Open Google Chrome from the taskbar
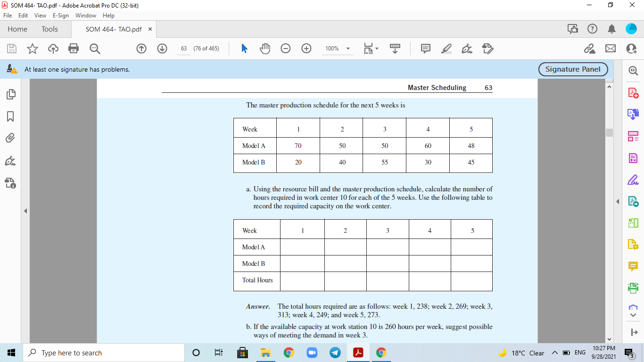Image resolution: width=644 pixels, height=362 pixels. pos(289,352)
